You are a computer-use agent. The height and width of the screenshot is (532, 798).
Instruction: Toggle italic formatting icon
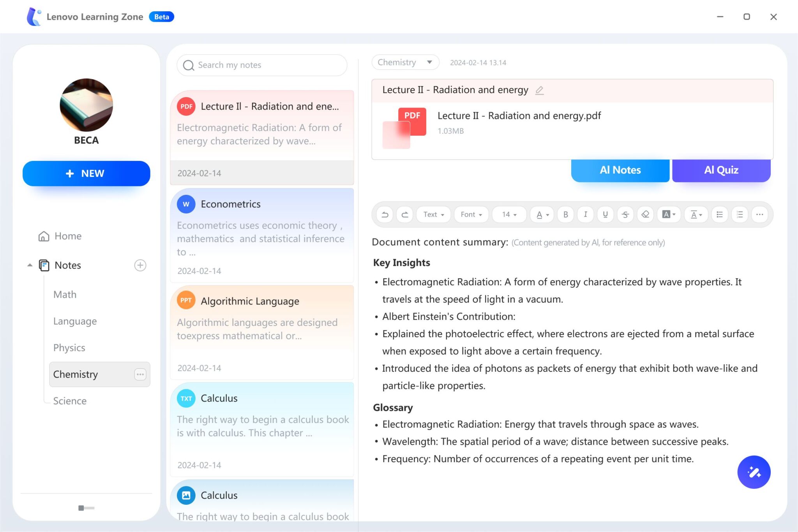pyautogui.click(x=585, y=214)
